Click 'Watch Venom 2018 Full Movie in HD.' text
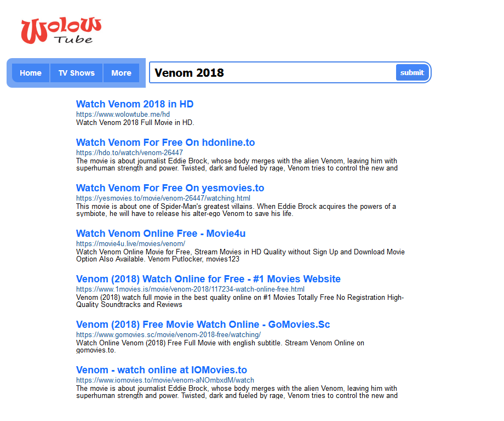Screen dimensions: 504x421 135,123
